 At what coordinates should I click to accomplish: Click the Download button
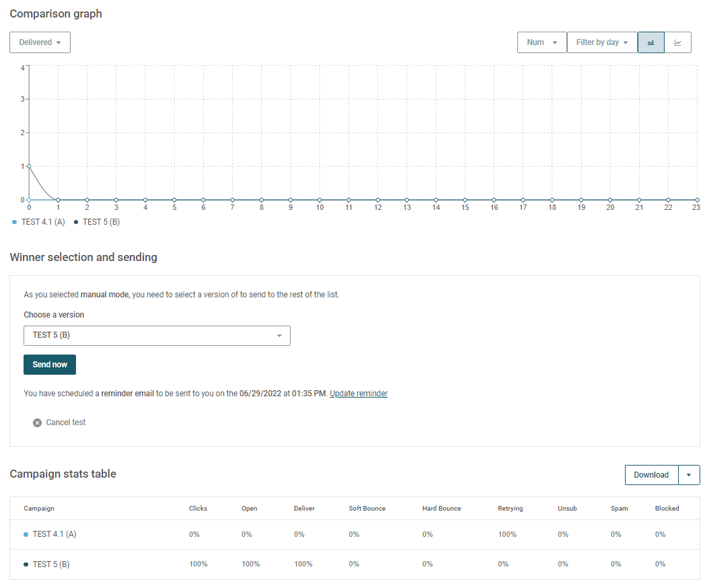coord(651,475)
